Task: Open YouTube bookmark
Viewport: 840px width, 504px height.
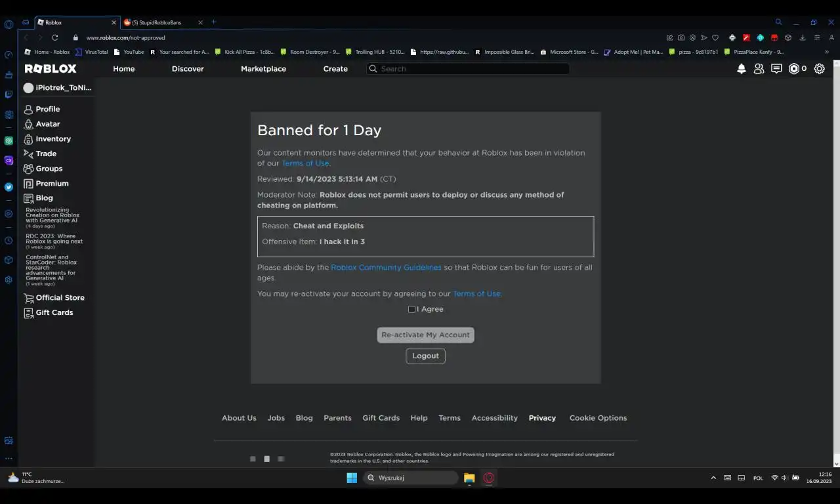Action: [129, 52]
